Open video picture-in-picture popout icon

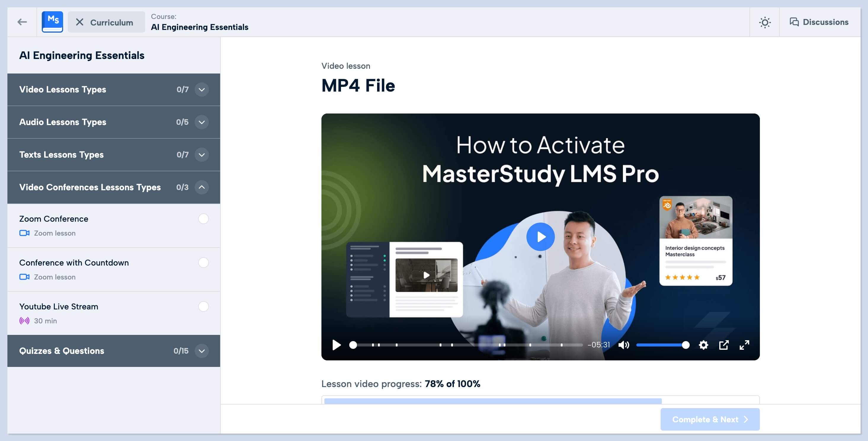pos(724,345)
